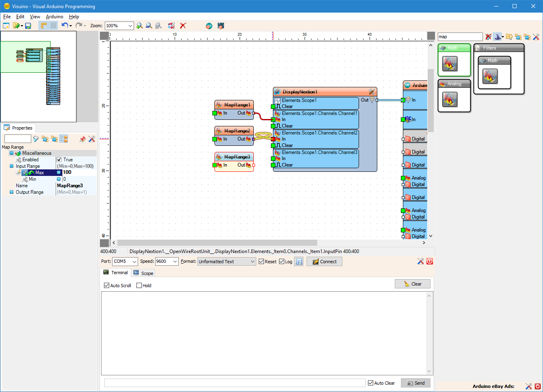Click the zoom in magnifier icon

coord(139,26)
